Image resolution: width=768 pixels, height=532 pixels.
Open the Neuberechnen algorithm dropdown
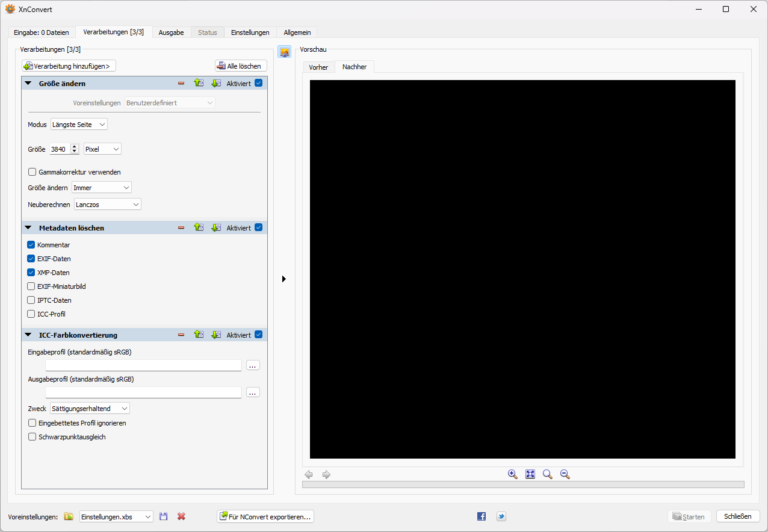tap(107, 204)
